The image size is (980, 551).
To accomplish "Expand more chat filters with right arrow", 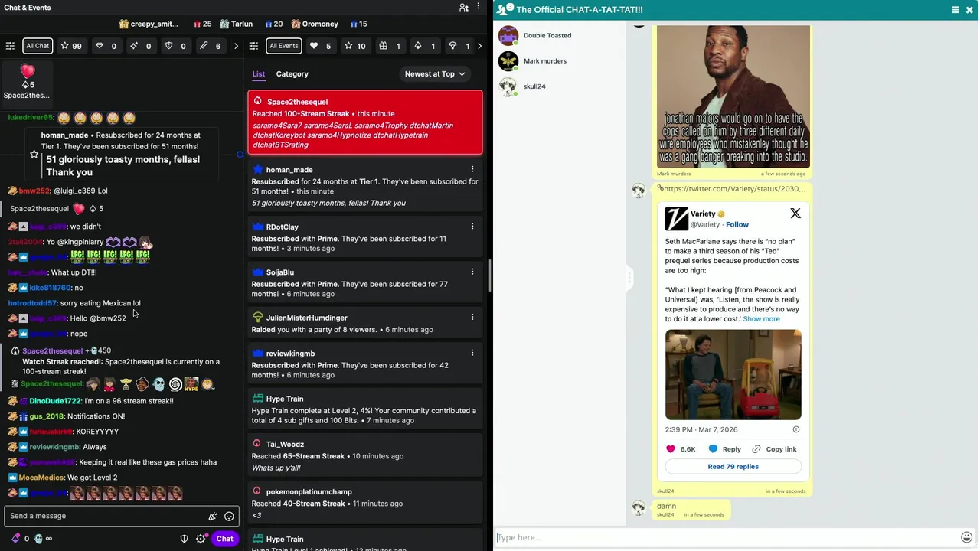I will point(236,46).
